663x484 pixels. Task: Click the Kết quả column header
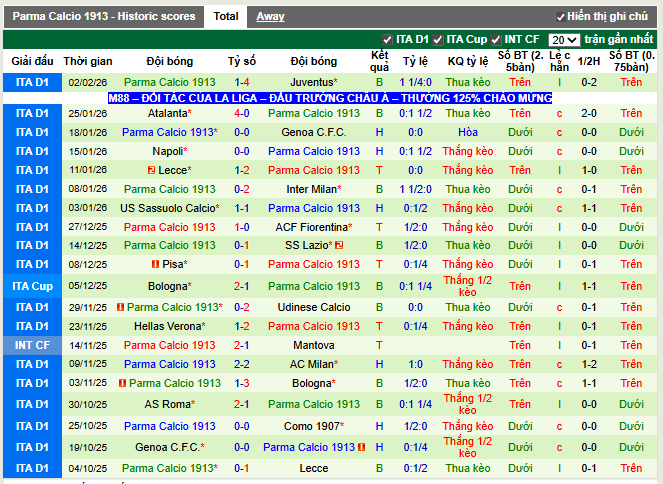point(379,61)
